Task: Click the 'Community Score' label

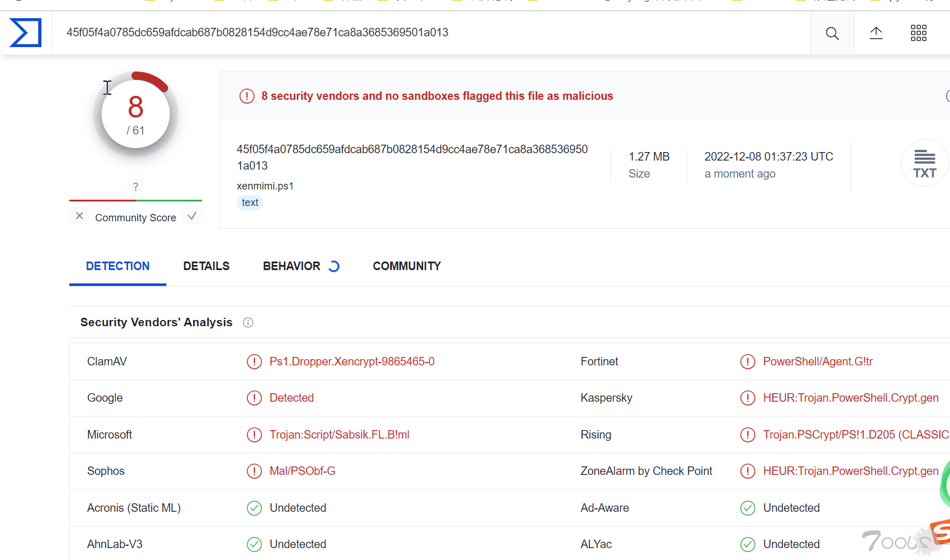Action: point(136,218)
